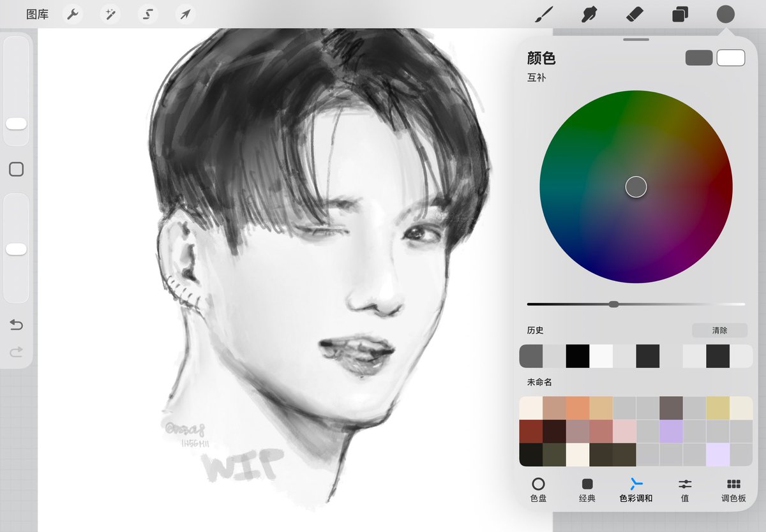Viewport: 766px width, 532px height.
Task: Open the Gallery (图库) button
Action: pos(37,14)
